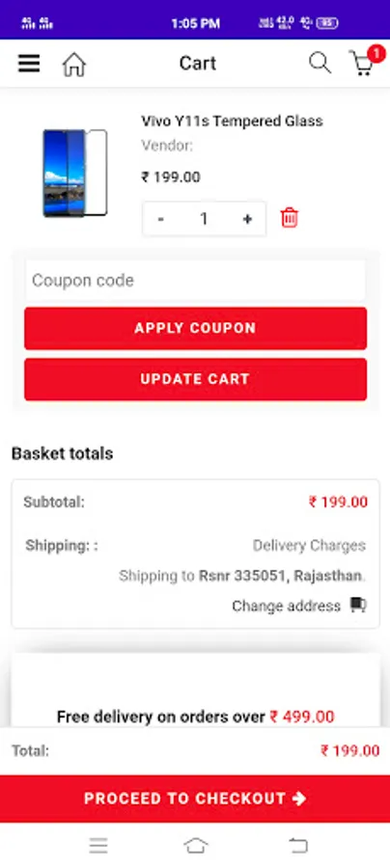
Task: Click the APPLY COUPON button
Action: click(x=196, y=328)
